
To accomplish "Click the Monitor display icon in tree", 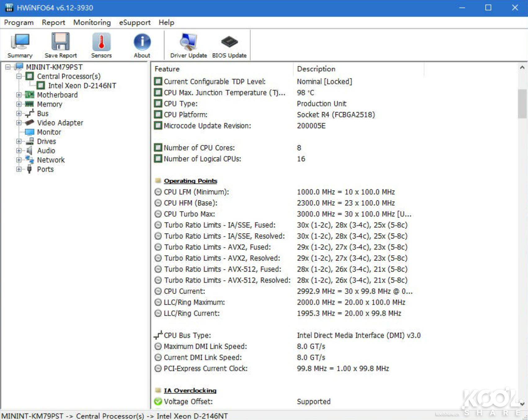I will click(29, 132).
